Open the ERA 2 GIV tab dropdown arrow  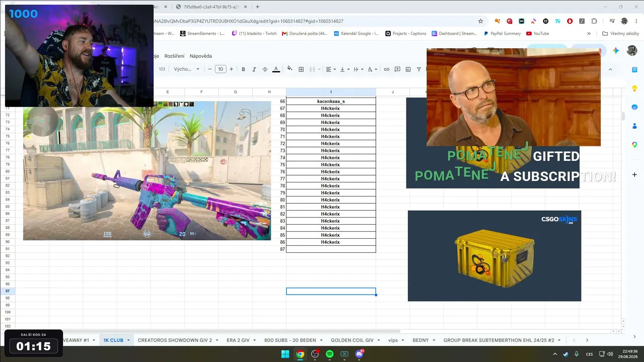click(255, 340)
